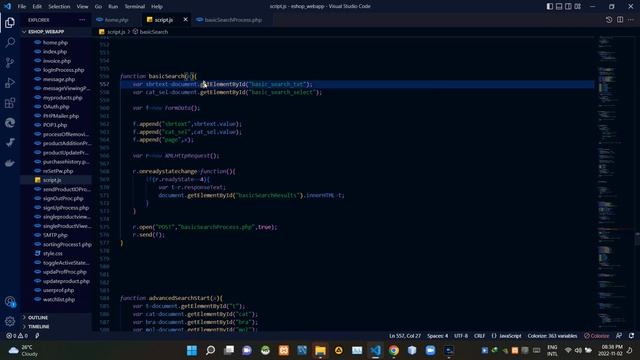Open SMTP.php in the explorer
640x360 pixels.
tap(56, 235)
